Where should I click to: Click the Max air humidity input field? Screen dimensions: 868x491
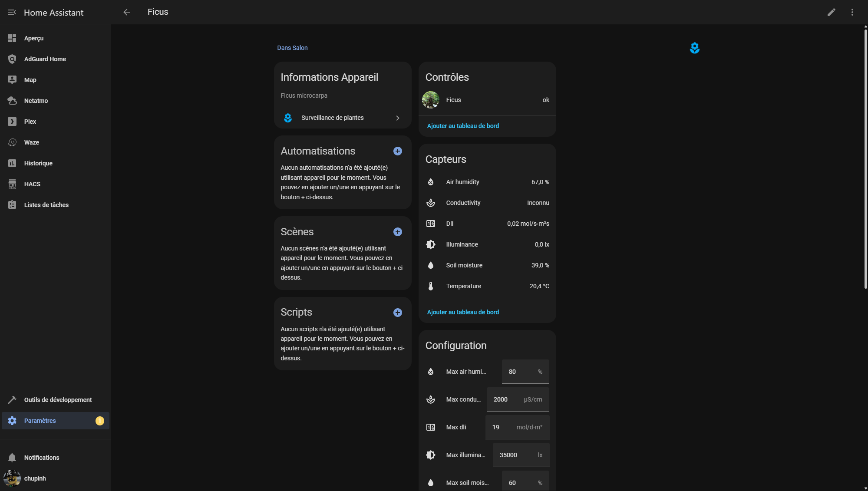(x=521, y=372)
